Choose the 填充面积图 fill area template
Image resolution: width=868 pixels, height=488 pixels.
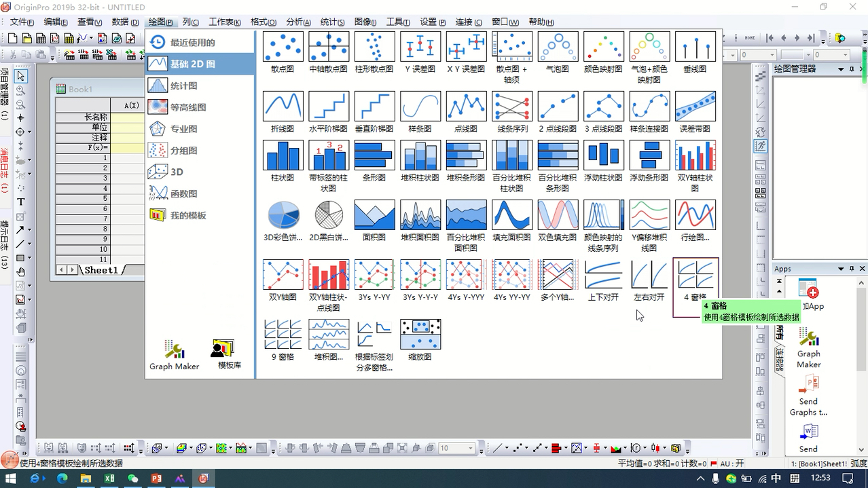[x=512, y=221]
